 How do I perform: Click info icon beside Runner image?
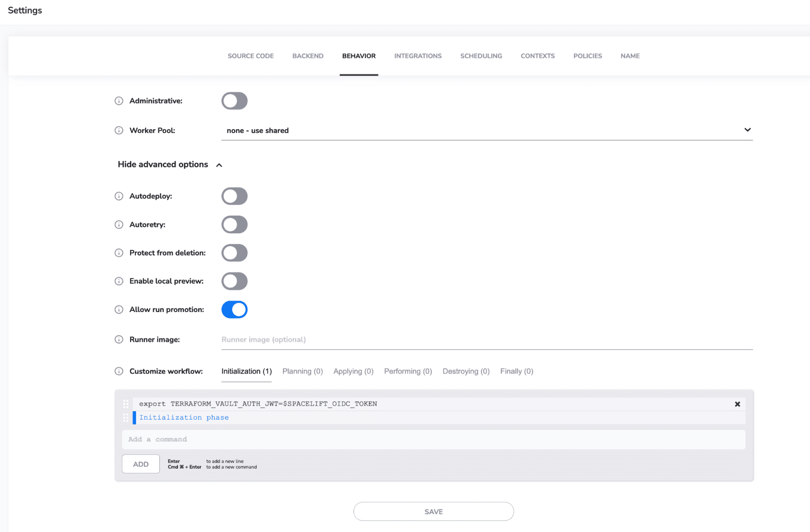pos(119,340)
